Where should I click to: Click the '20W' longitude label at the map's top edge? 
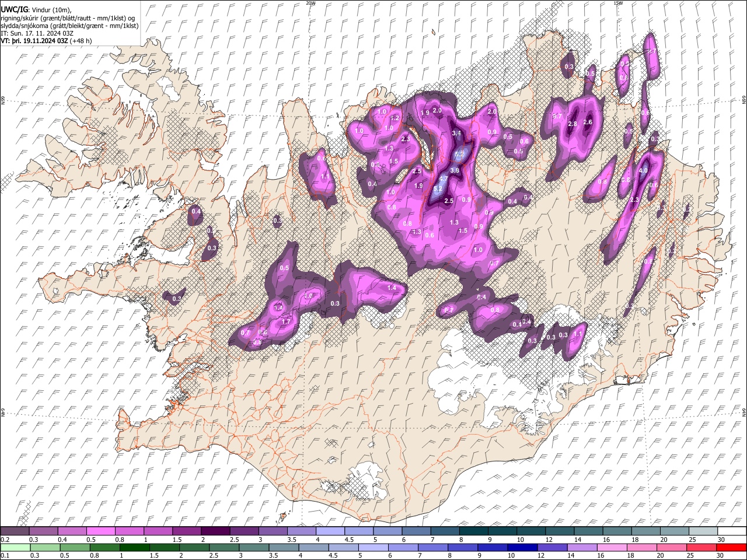310,3
